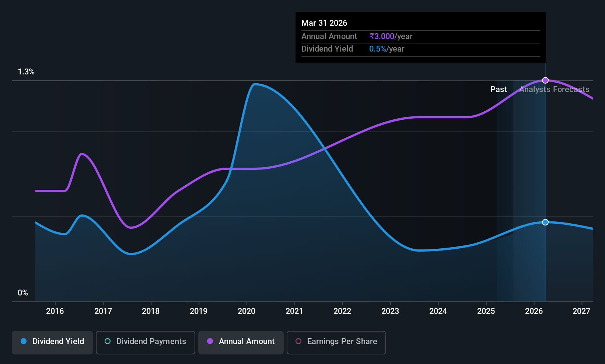Click the blue Dividend Yield legend dot
This screenshot has width=605, height=364.
24,341
